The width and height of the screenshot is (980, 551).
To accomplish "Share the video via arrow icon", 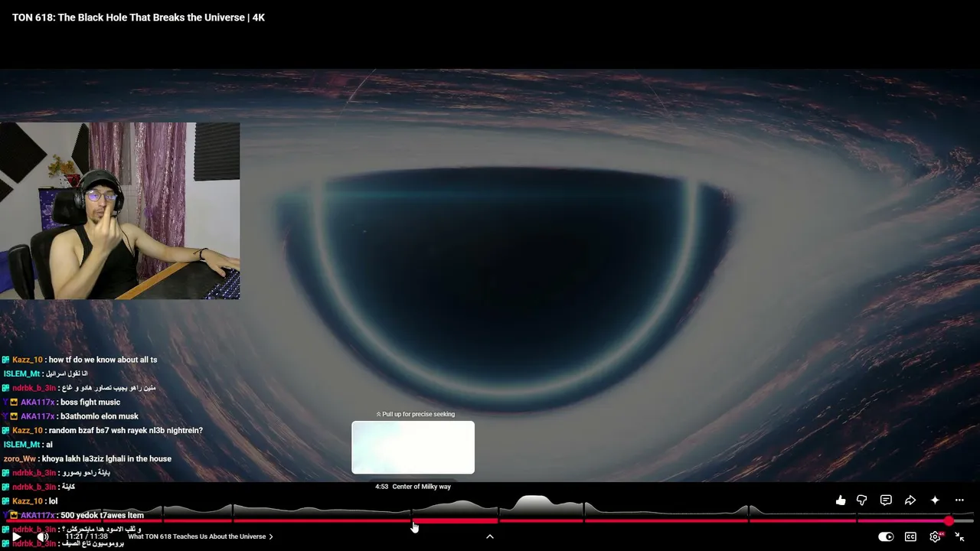I will 910,500.
